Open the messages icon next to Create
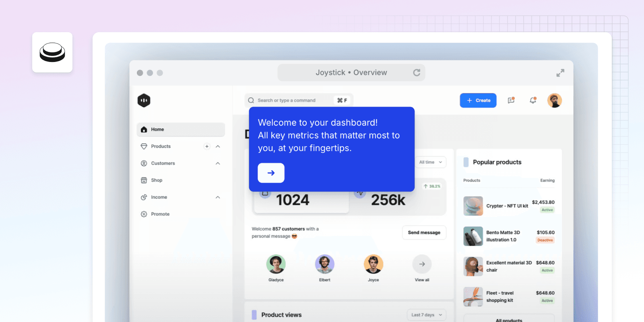 511,100
